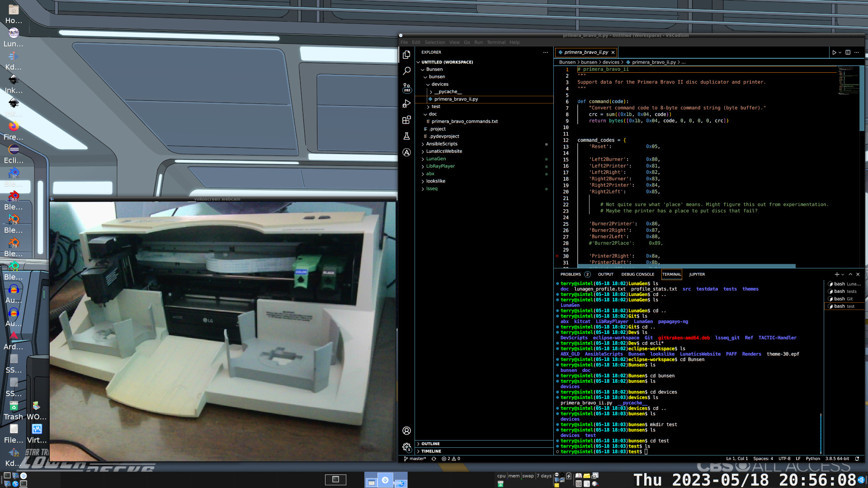Toggle breakpoint dot on line 30
The height and width of the screenshot is (488, 868).
pyautogui.click(x=557, y=256)
